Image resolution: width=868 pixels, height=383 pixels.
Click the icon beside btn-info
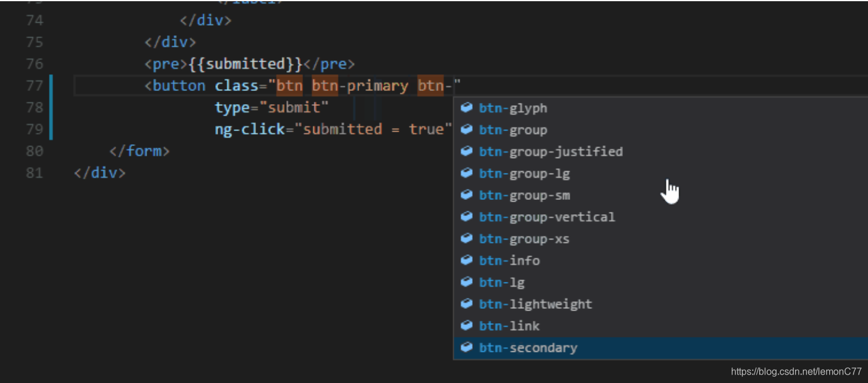point(467,260)
